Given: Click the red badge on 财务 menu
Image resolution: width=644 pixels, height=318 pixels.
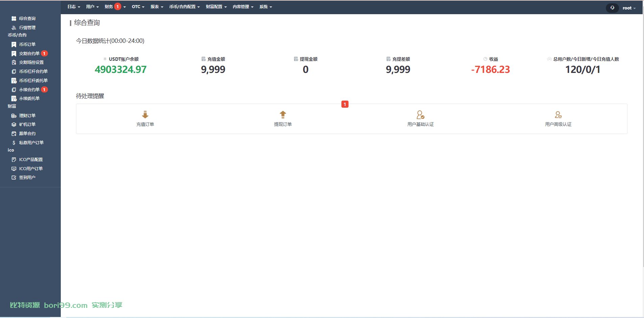Looking at the screenshot, I should coord(118,7).
